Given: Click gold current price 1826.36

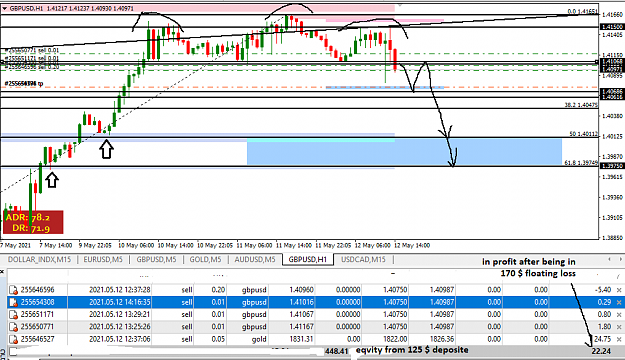Looking at the screenshot, I should (442, 339).
